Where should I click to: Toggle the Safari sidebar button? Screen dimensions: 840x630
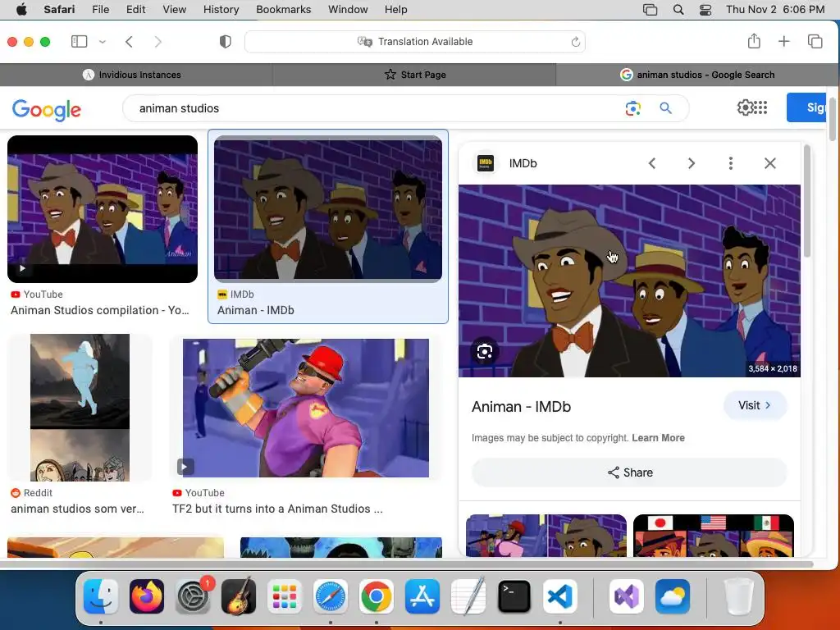[x=80, y=41]
